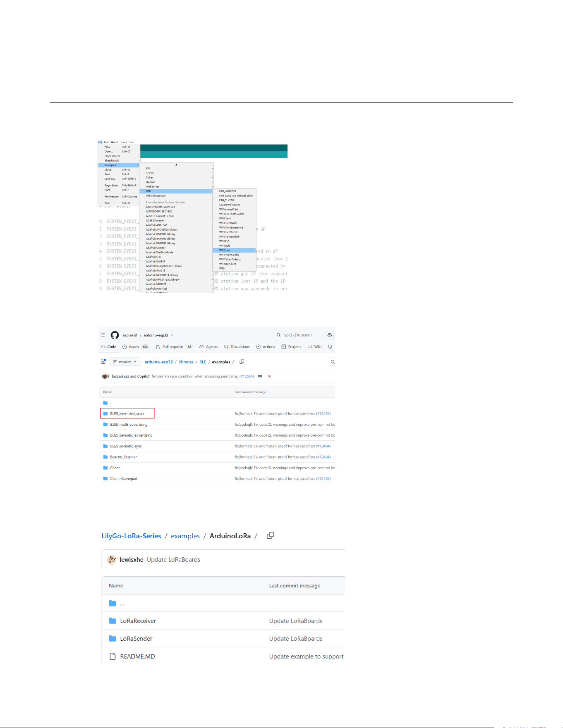Viewport: 563px width, 728px height.
Task: Click the Copilot icon beside search box
Action: pos(330,335)
